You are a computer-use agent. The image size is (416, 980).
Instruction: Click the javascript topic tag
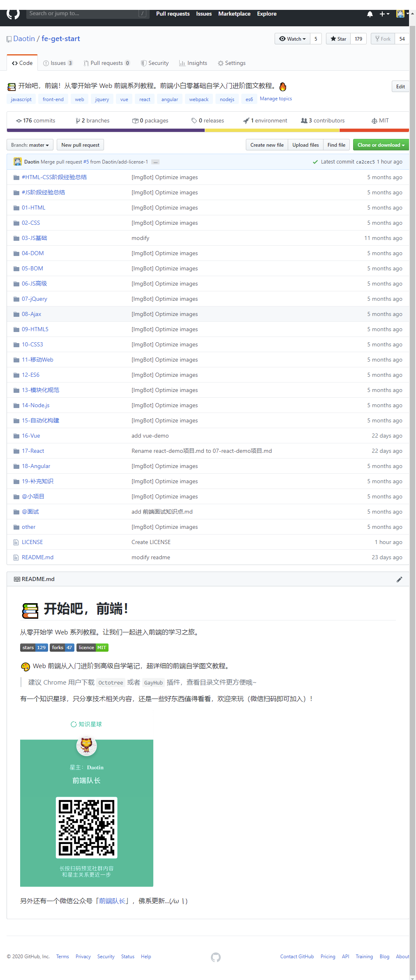21,99
